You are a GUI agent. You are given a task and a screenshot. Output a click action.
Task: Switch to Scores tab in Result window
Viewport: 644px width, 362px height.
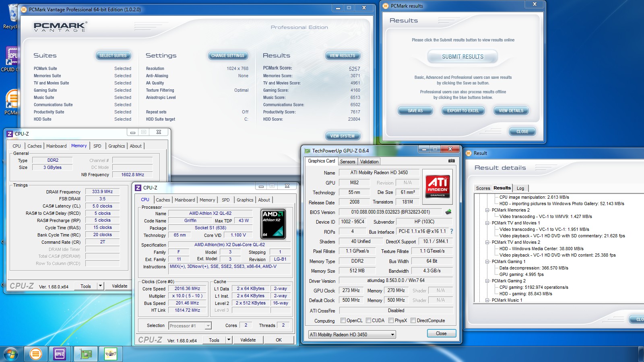pos(483,188)
